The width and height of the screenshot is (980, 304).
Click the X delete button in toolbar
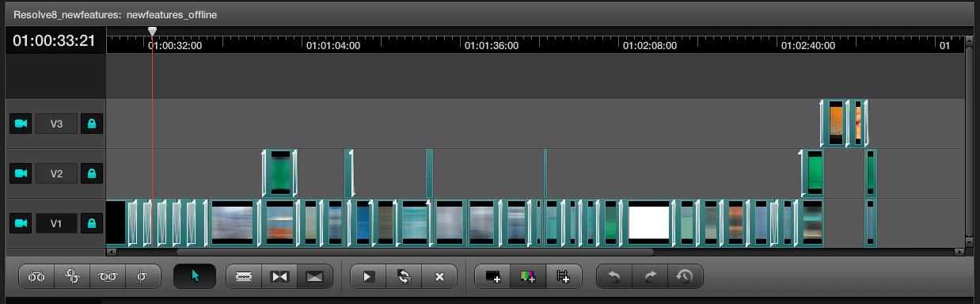click(x=439, y=276)
